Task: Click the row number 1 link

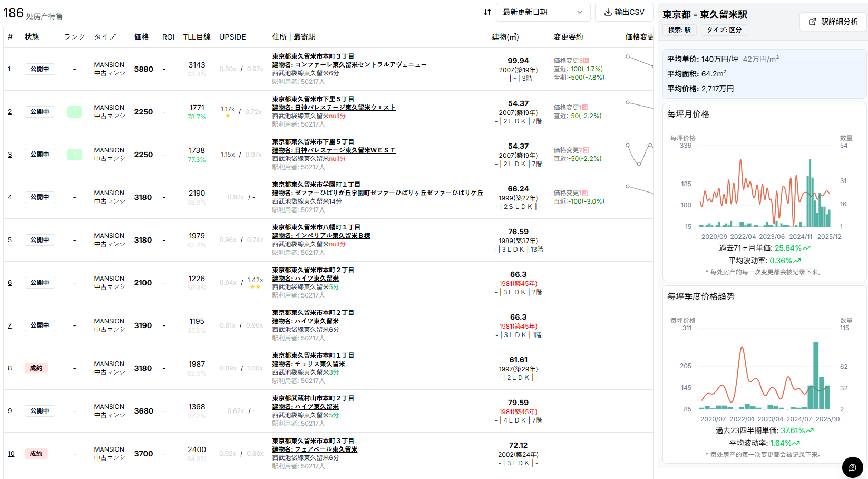Action: tap(9, 69)
